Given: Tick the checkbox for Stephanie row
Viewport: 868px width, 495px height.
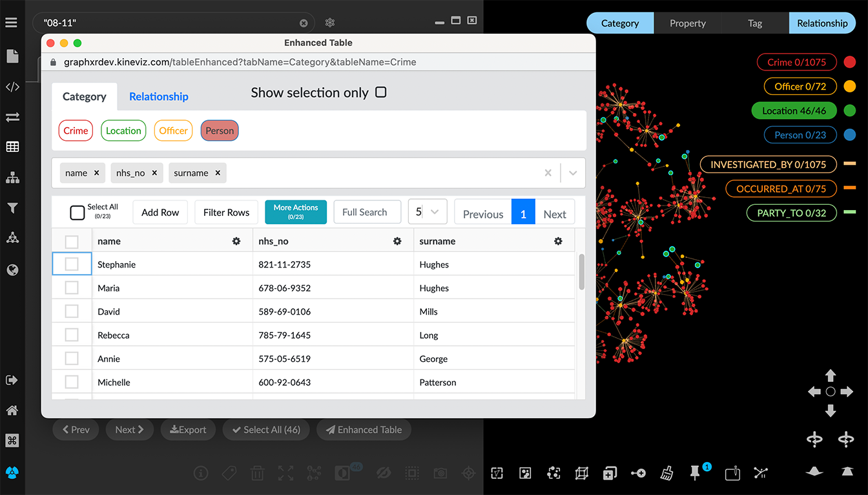Looking at the screenshot, I should coord(72,264).
